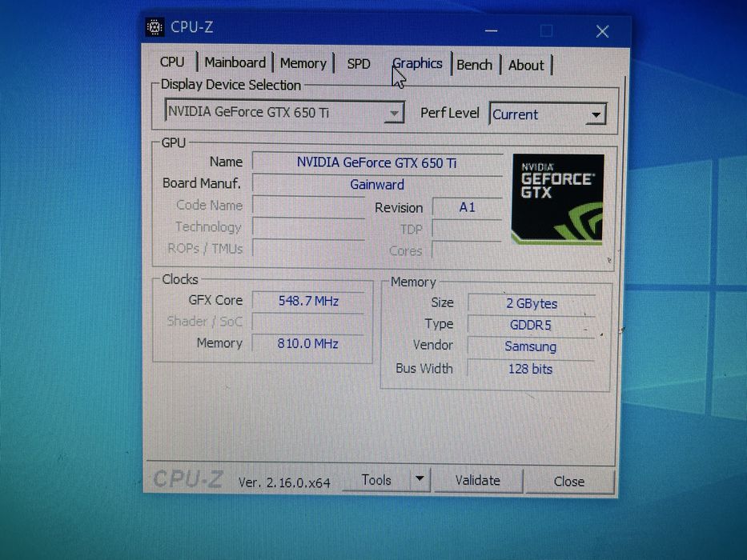747x560 pixels.
Task: Click the empty Shader / SoC field
Action: [x=308, y=322]
